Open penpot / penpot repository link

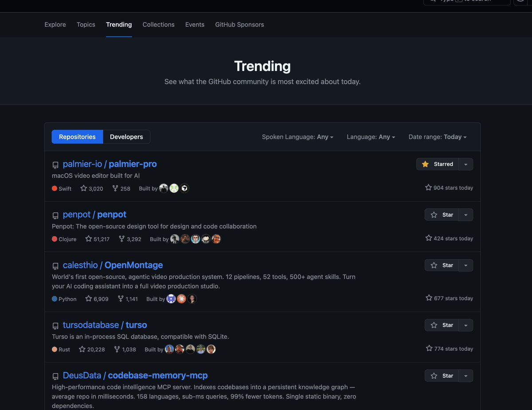(x=94, y=215)
